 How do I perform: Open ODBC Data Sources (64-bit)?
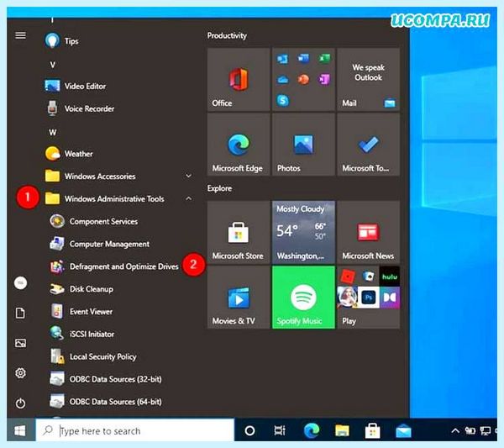[106, 402]
